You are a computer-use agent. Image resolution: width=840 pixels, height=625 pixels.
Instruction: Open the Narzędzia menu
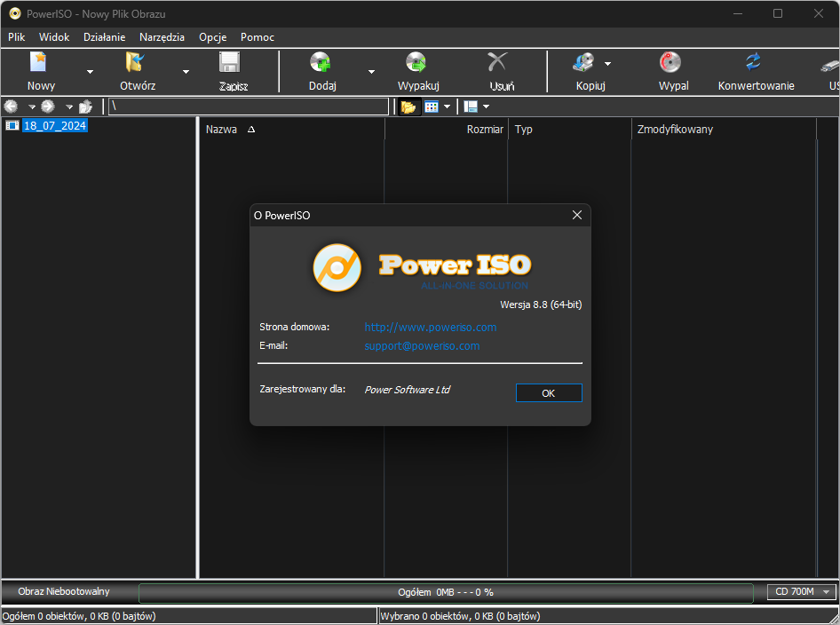[162, 37]
